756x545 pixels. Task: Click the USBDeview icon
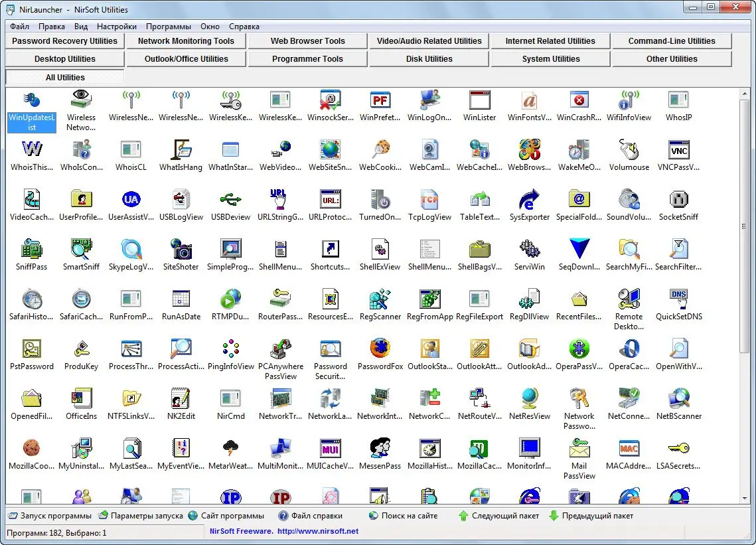[x=230, y=199]
